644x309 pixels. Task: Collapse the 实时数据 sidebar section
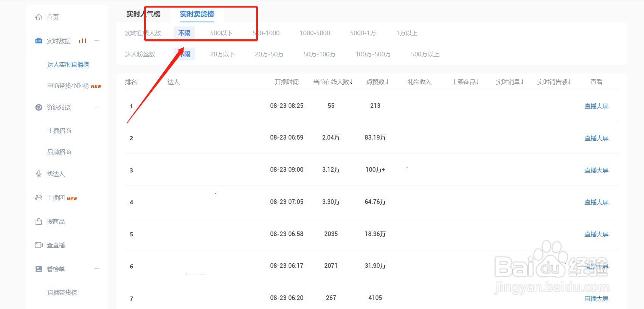pos(97,40)
